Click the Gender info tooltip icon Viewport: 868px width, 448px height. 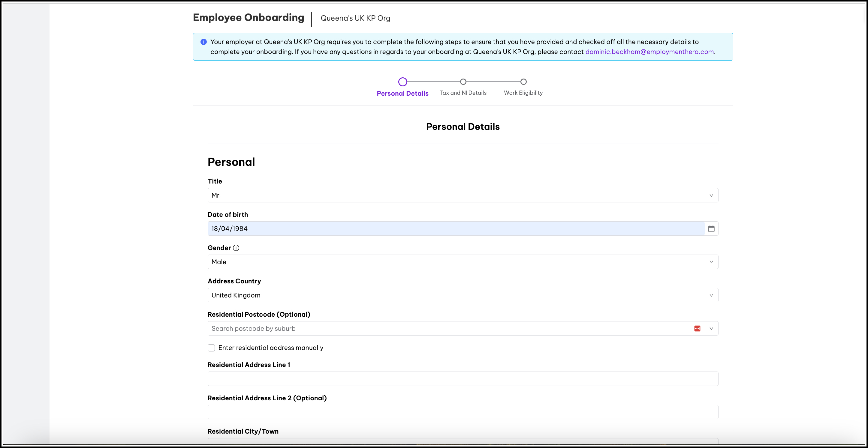(x=236, y=248)
